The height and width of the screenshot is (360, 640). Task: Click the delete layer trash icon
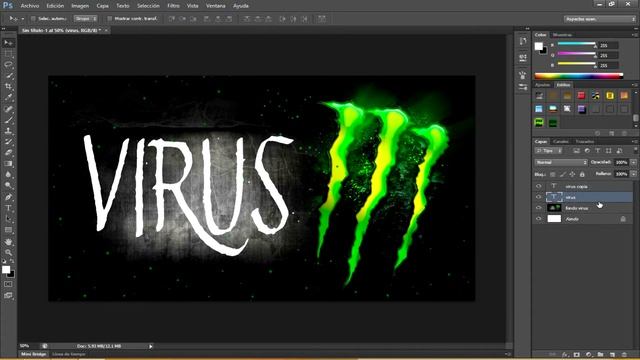[624, 355]
